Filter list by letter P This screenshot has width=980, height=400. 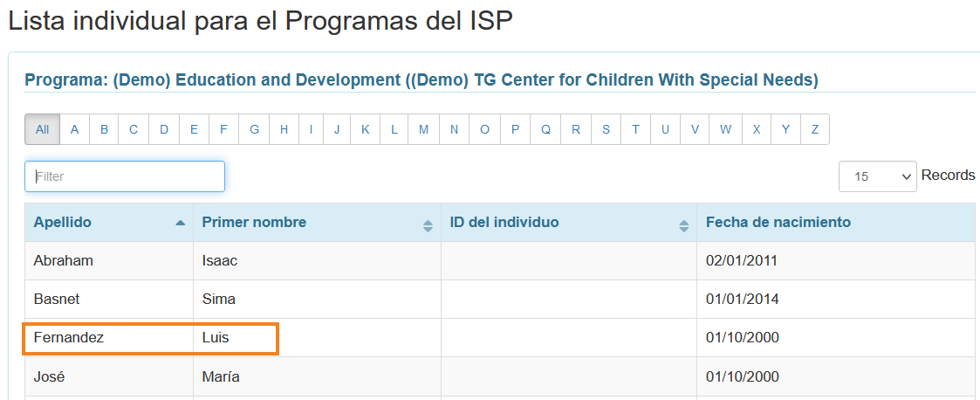click(515, 129)
